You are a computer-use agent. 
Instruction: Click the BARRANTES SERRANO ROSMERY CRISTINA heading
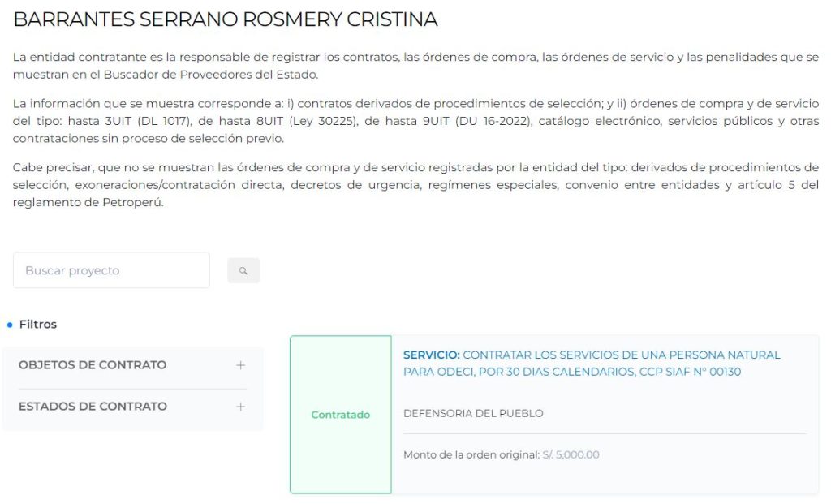pyautogui.click(x=226, y=19)
